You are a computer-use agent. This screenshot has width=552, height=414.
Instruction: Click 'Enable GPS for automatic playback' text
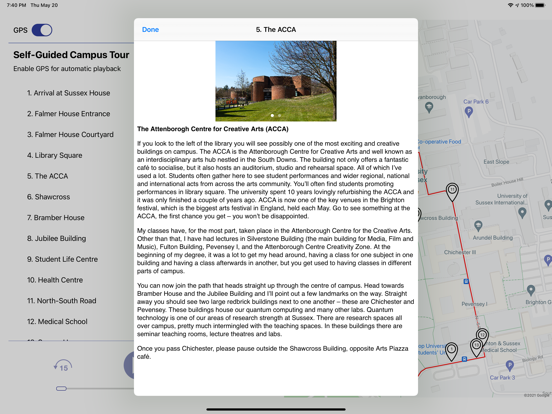pos(67,69)
